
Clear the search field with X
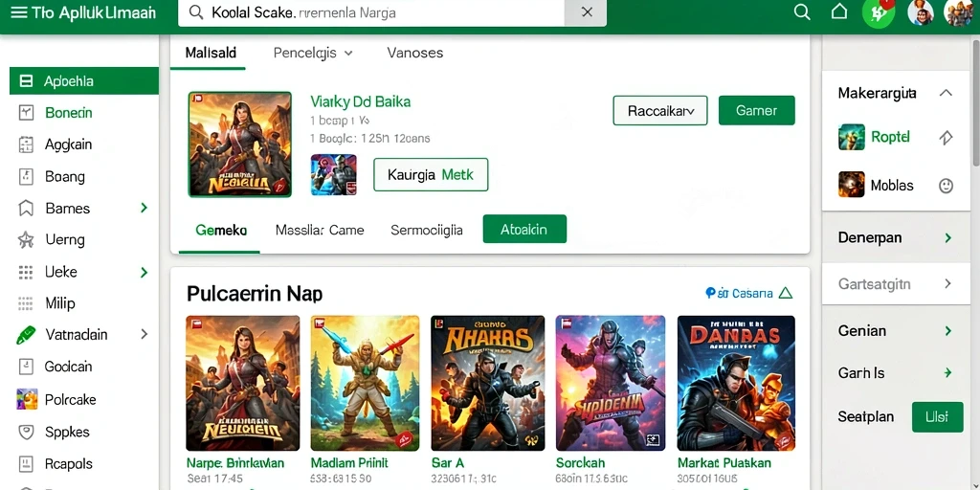[587, 12]
